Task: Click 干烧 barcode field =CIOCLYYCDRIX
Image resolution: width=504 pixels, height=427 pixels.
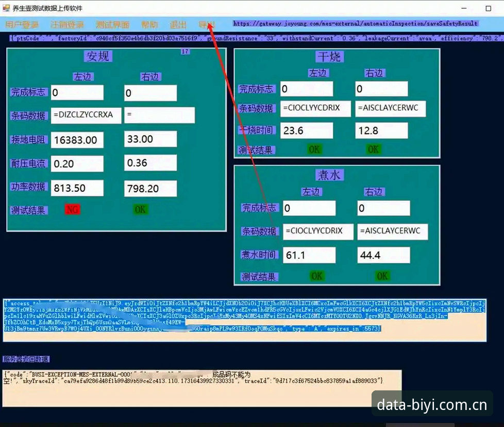Action: (x=315, y=108)
